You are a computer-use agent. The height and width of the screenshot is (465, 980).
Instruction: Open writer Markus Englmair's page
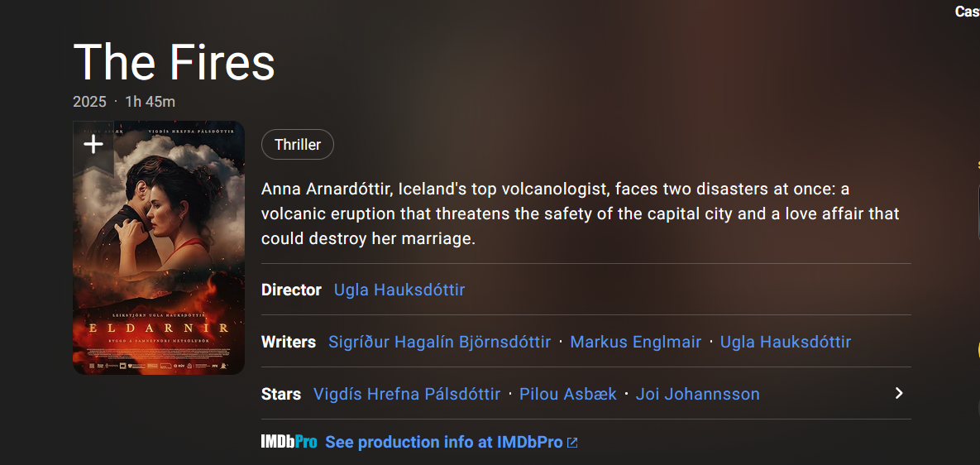click(x=635, y=342)
